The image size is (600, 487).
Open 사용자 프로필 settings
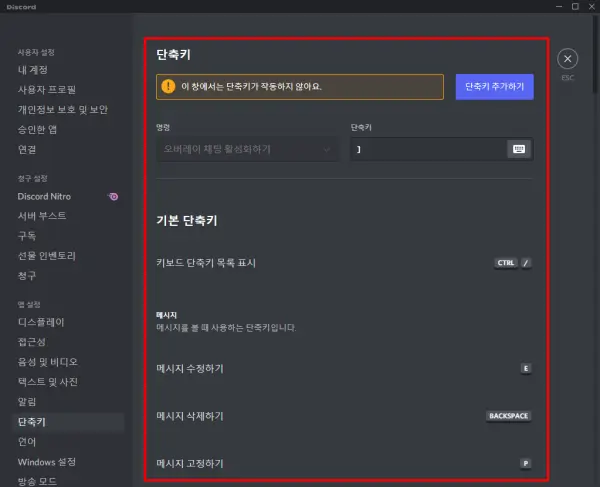[47, 90]
